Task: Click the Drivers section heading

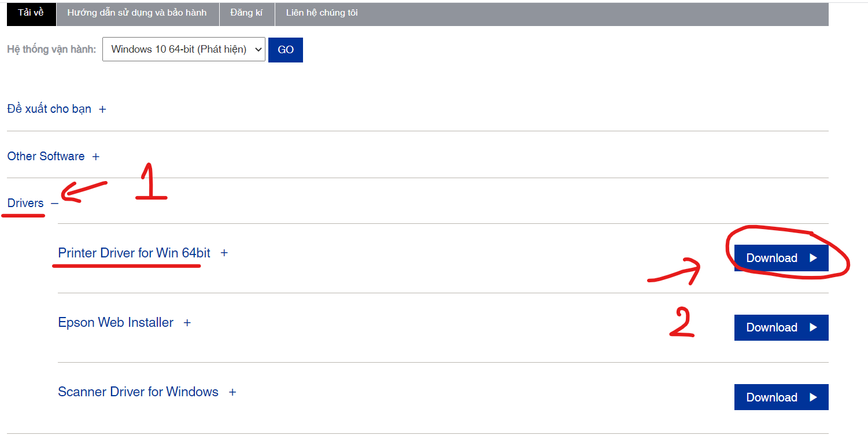Action: (x=25, y=204)
